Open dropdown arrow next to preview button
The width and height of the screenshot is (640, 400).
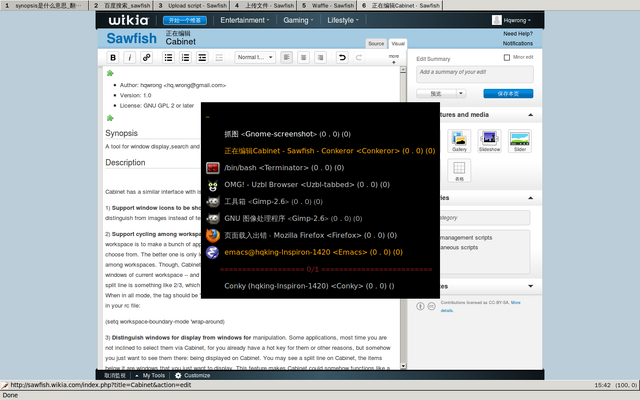461,93
